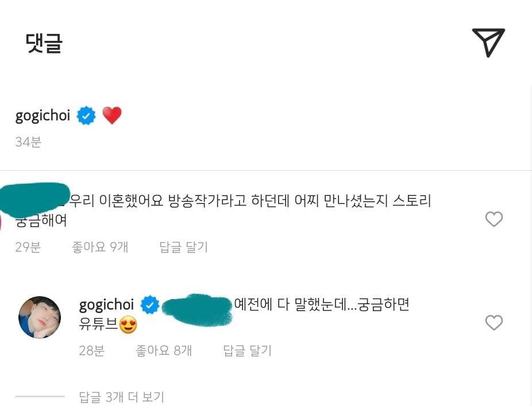
Task: Click the blue verified badge next to caption username
Action: point(86,116)
